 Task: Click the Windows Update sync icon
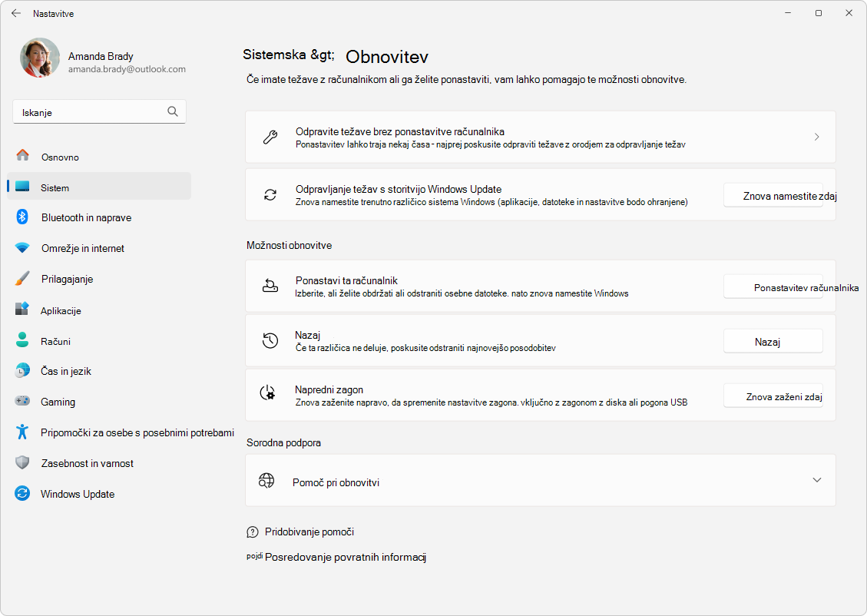click(x=22, y=493)
